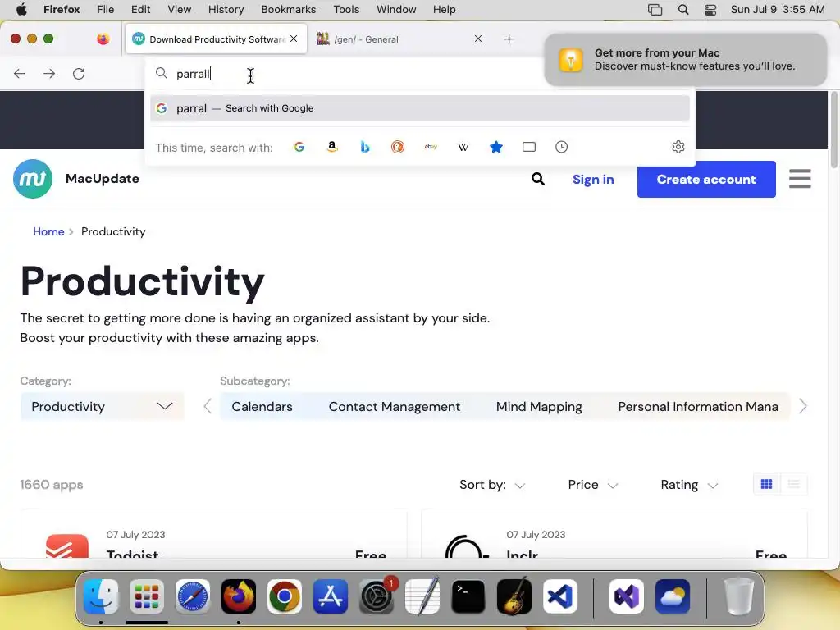Open Finder from the dock
Viewport: 840px width, 630px height.
(101, 596)
